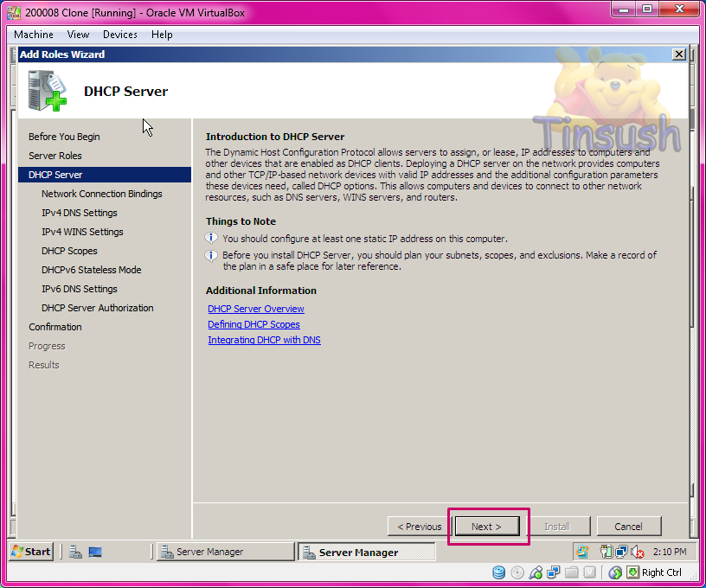
Task: Select DHCP Scopes step
Action: point(69,251)
